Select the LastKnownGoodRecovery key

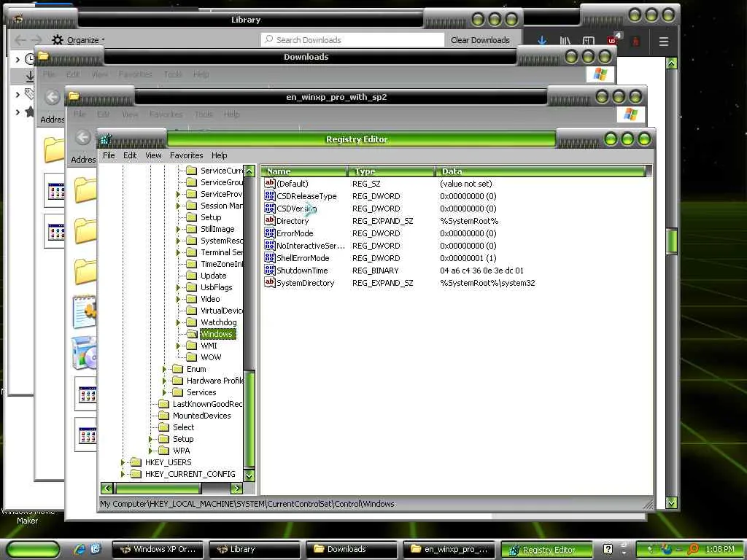(207, 404)
